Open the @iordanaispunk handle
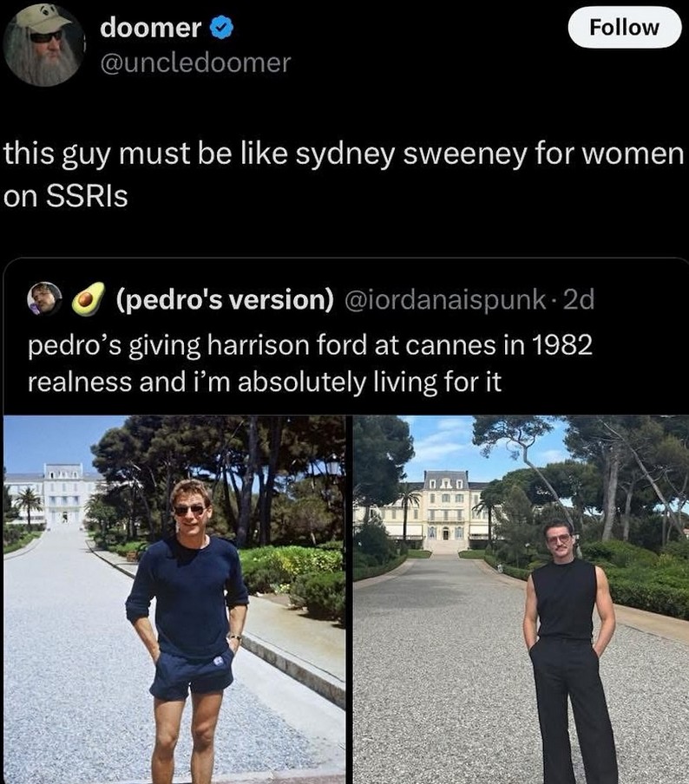The image size is (689, 784). coord(446,299)
